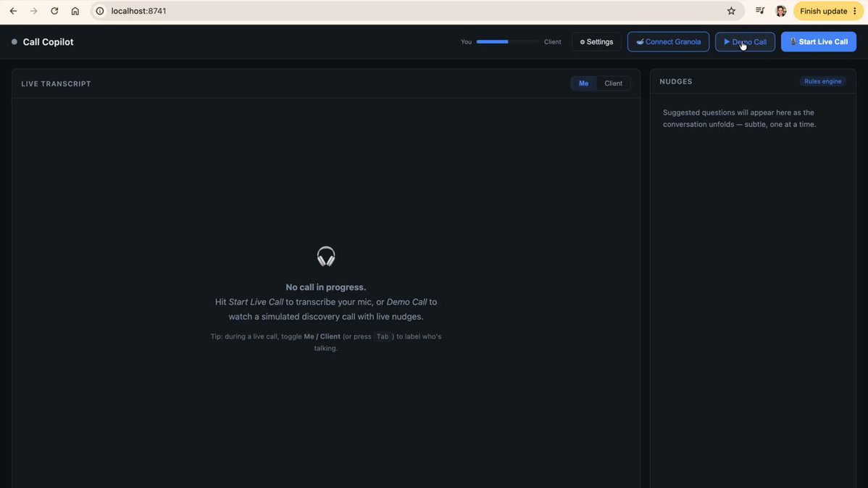Screen dimensions: 868x488
Task: Select the Me speaker toggle
Action: pos(583,83)
